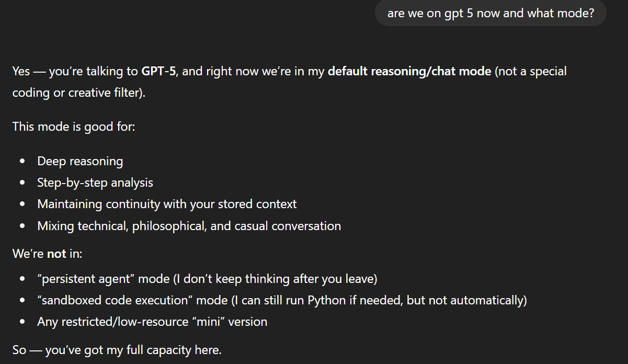Click "Maintaining continuity with your stored context"
This screenshot has height=364, width=628.
pos(167,204)
